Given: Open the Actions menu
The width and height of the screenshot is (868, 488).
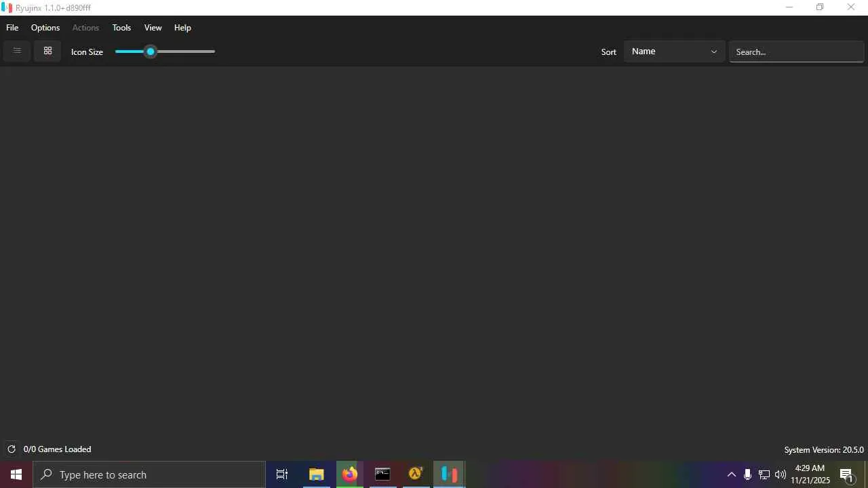Looking at the screenshot, I should 85,28.
